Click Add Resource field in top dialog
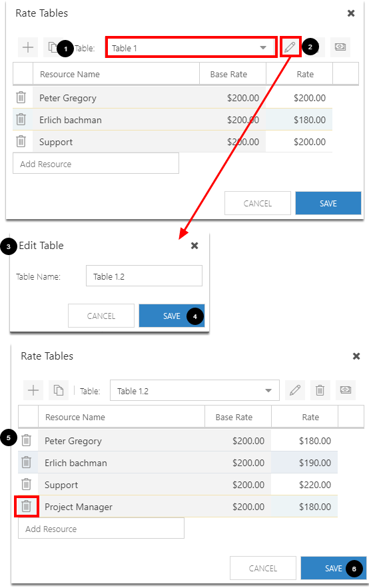369x588 pixels. [96, 164]
